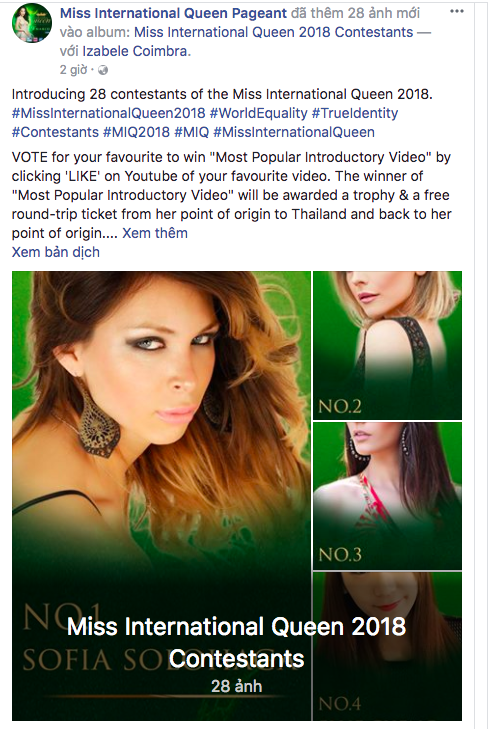Click hashtag #MissInternationalQueen2018
Screen dimensions: 488x729
[108, 113]
